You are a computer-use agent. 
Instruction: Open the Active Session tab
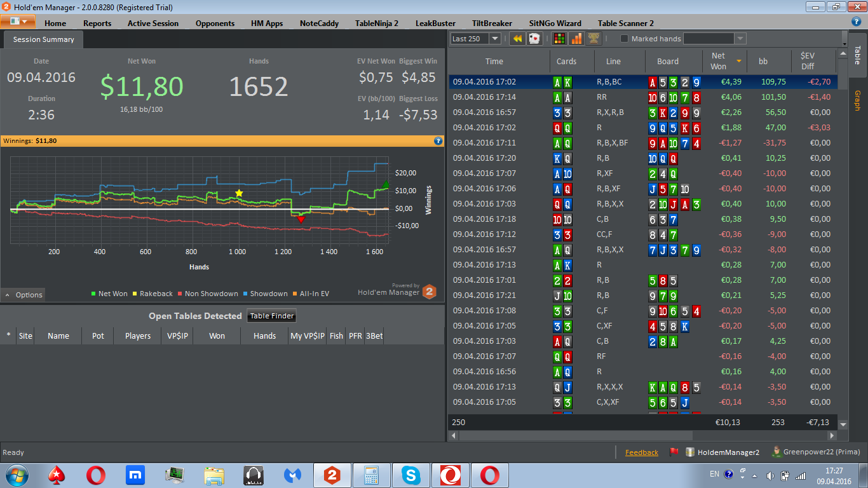pos(153,24)
